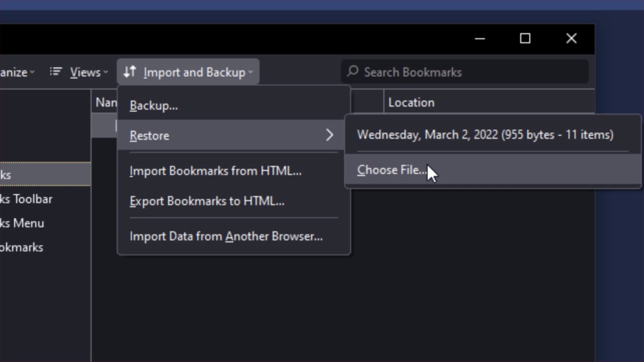
Task: Select Export Bookmarks to HTML...
Action: 207,201
